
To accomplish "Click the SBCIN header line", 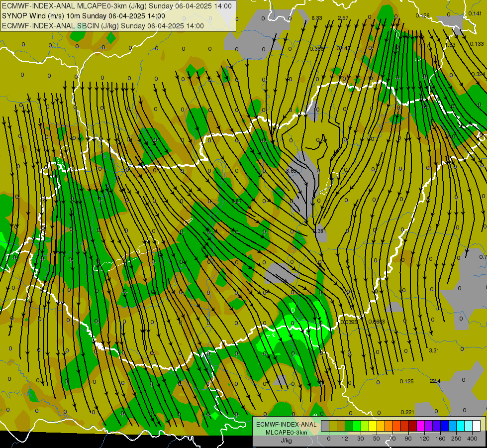I will click(x=103, y=26).
